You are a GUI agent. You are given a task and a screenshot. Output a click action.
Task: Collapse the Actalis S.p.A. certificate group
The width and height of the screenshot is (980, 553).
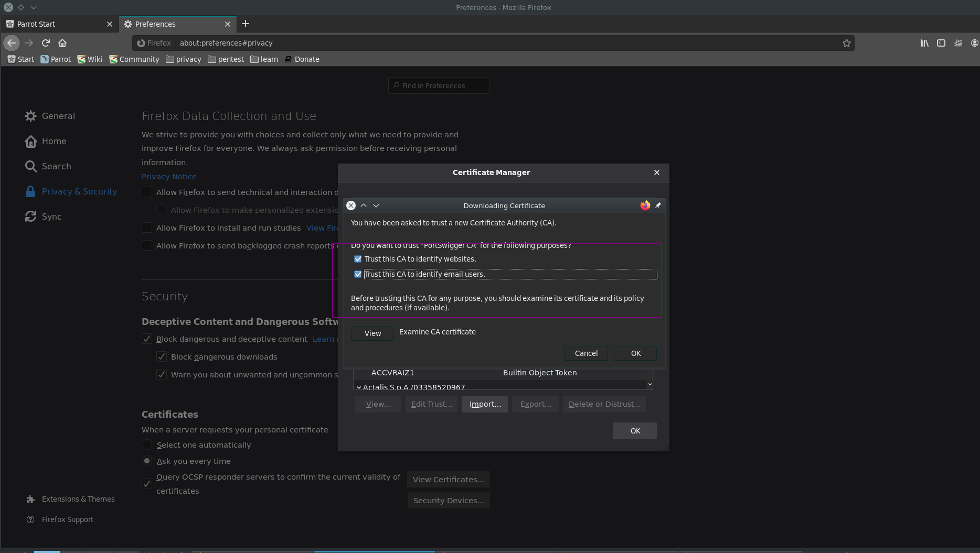(359, 387)
